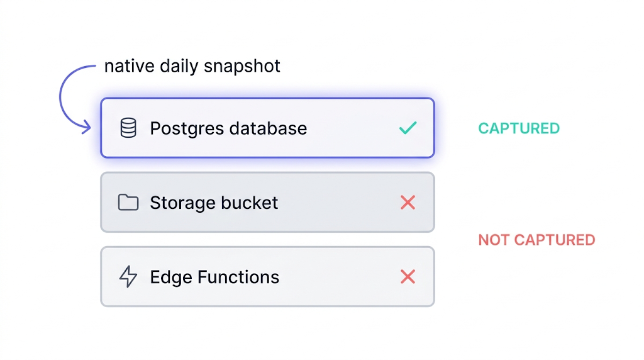The image size is (644, 360).
Task: Click the Storage bucket folder icon
Action: pos(128,203)
